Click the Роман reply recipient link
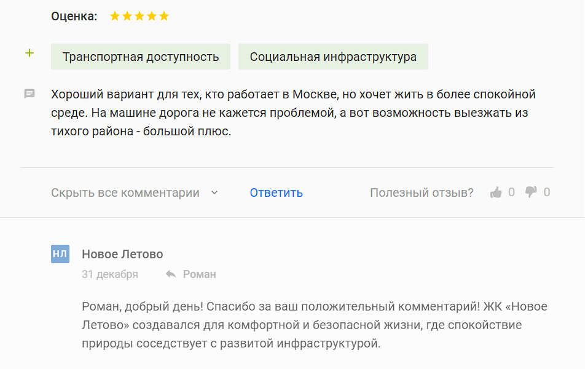 (199, 274)
